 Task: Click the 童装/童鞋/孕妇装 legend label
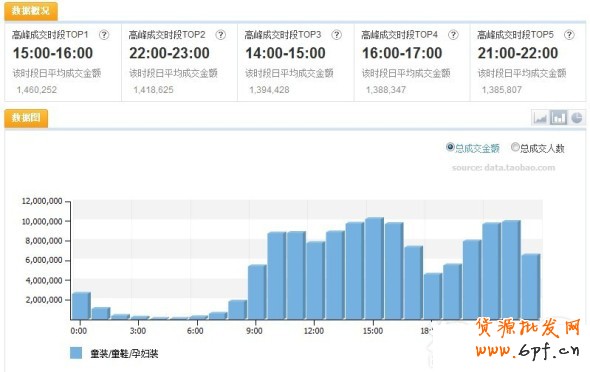click(124, 354)
